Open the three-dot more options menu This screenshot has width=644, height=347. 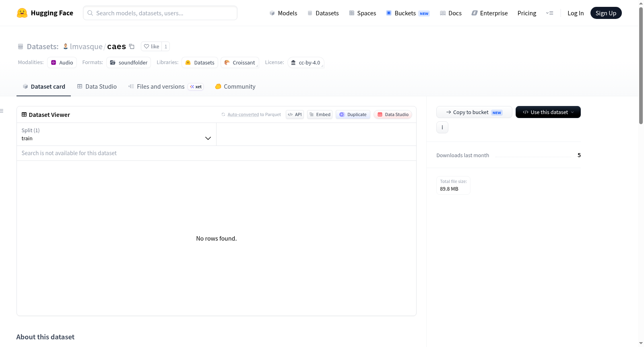click(442, 127)
